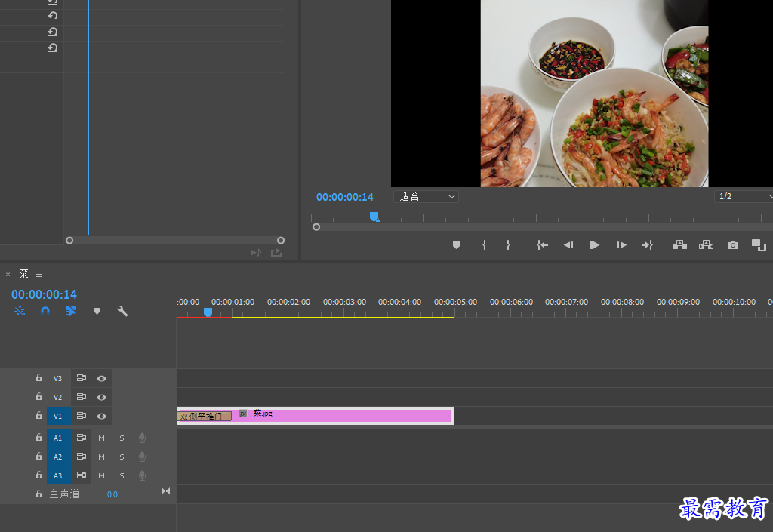This screenshot has width=773, height=532.
Task: Solo audio track A1
Action: click(122, 438)
